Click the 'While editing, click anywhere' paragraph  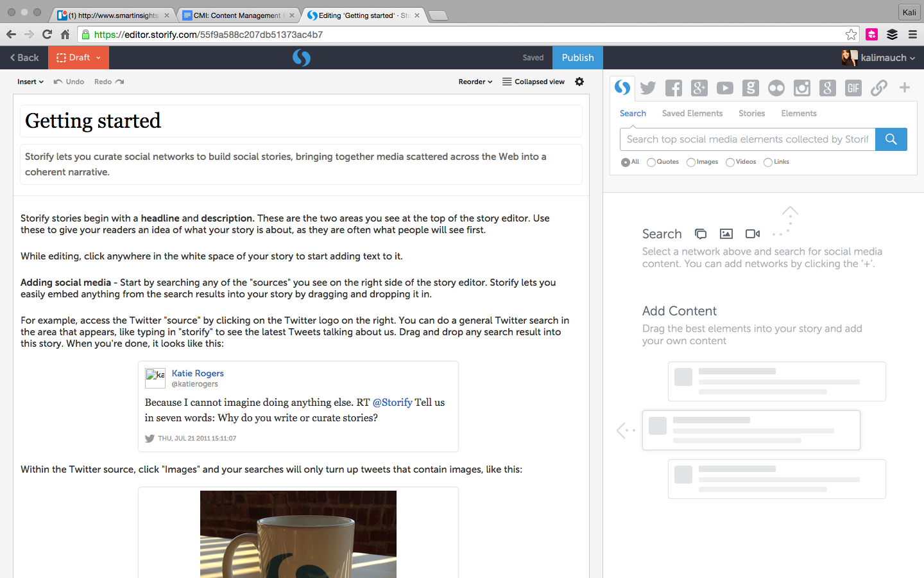click(212, 256)
